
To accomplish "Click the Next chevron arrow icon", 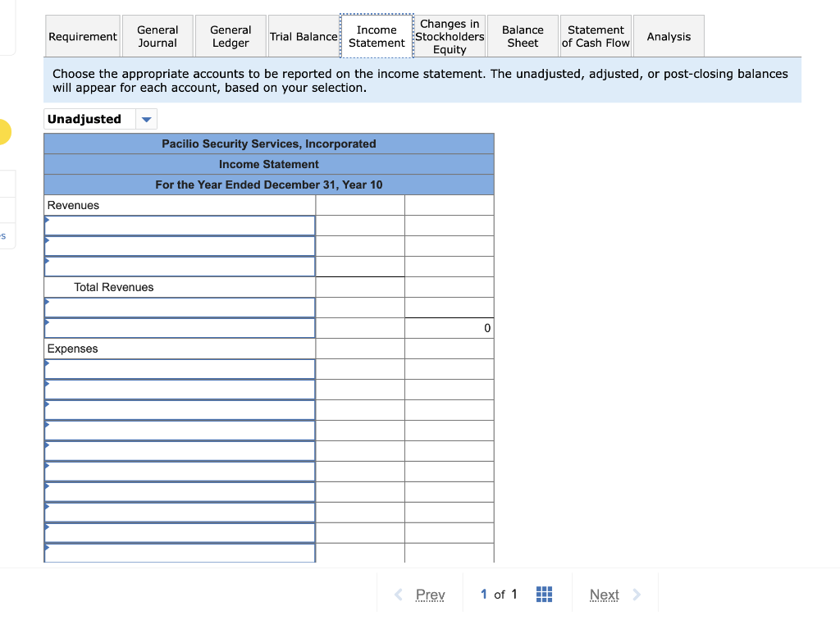I will tap(637, 595).
